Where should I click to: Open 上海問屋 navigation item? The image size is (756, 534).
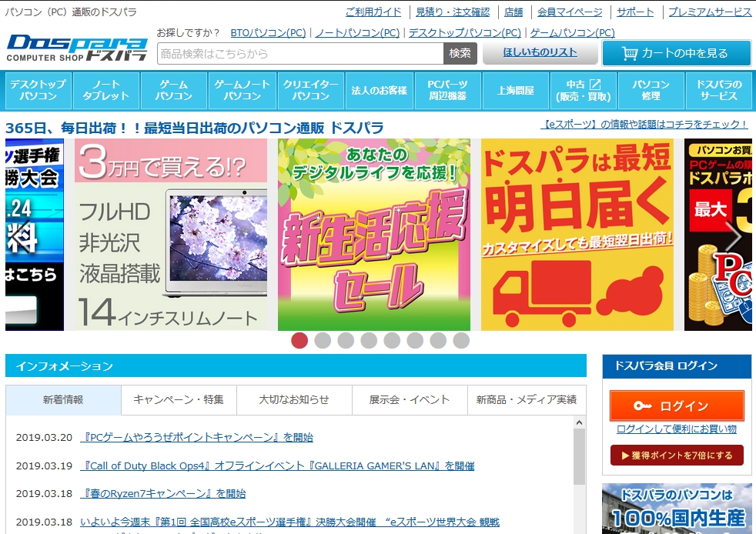(516, 90)
